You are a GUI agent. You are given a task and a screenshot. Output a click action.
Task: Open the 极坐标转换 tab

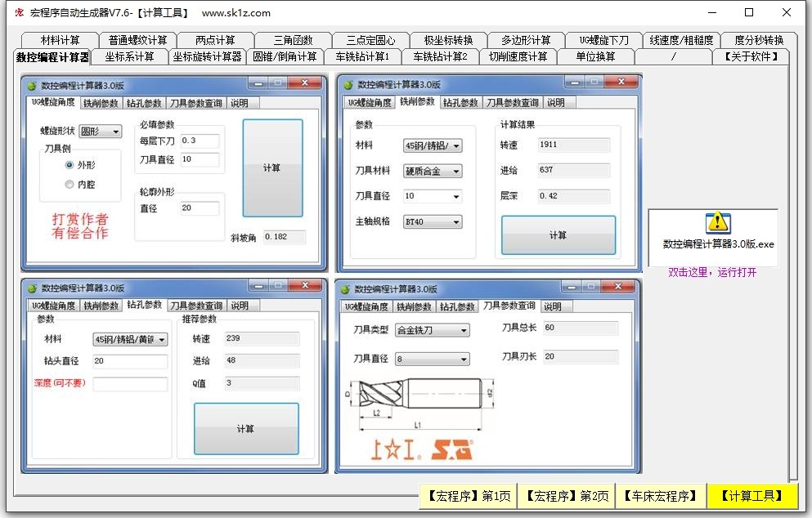pyautogui.click(x=448, y=40)
